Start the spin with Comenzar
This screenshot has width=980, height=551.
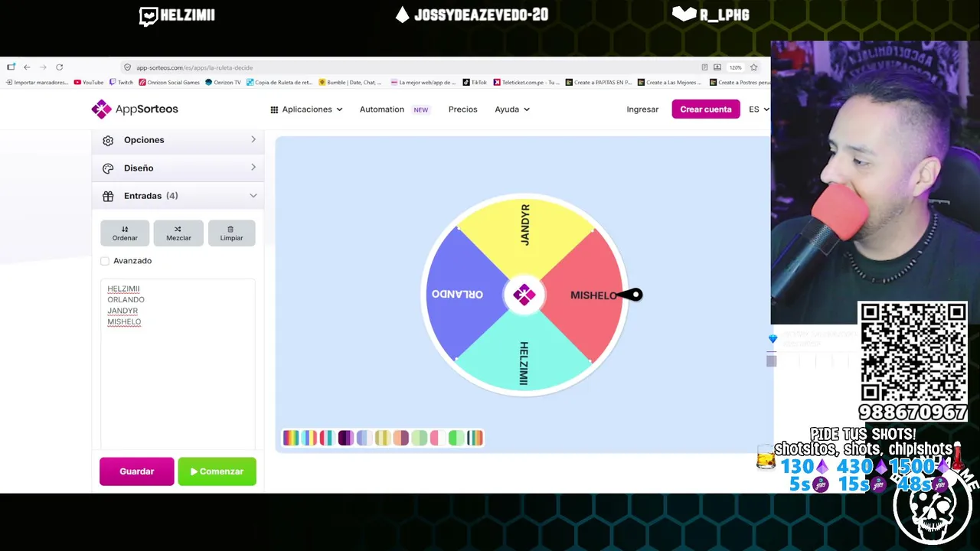tap(217, 471)
